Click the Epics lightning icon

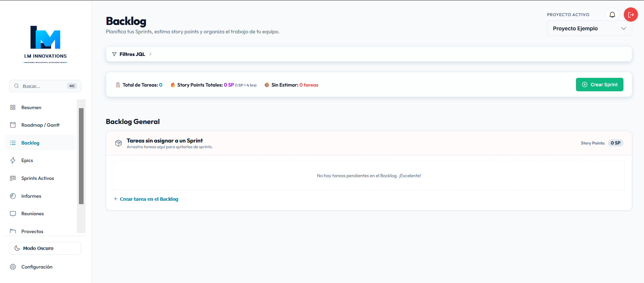13,160
